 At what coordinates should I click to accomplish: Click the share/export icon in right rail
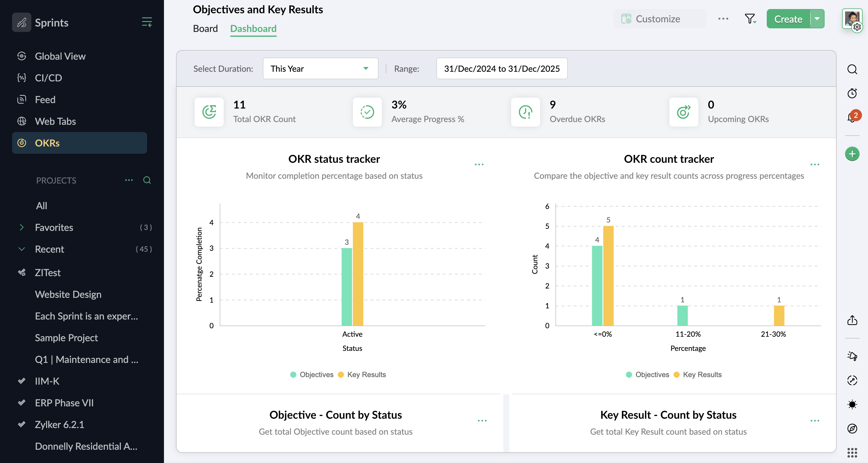tap(852, 320)
